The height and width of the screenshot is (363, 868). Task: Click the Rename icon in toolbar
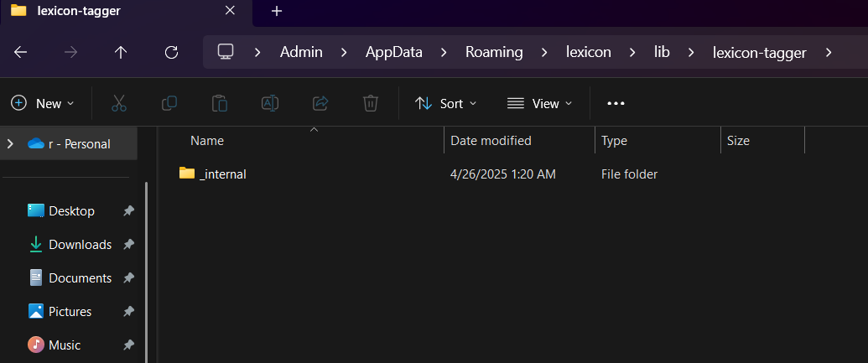pyautogui.click(x=269, y=103)
